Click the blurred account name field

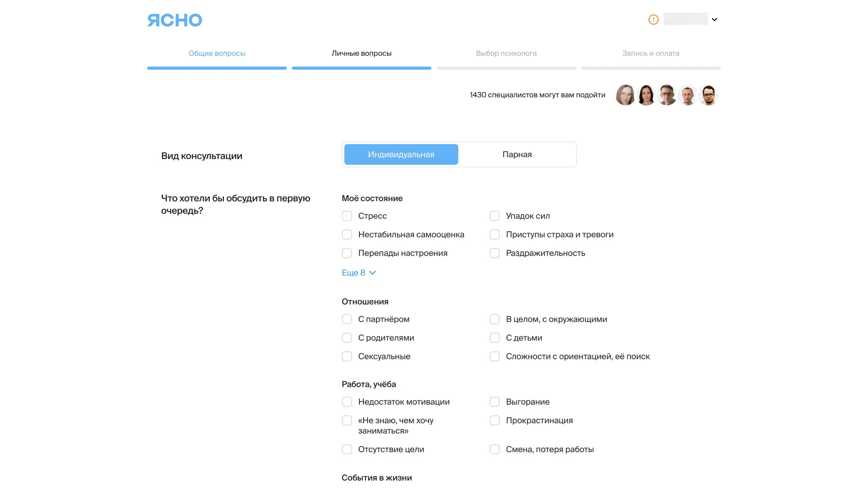click(x=685, y=19)
